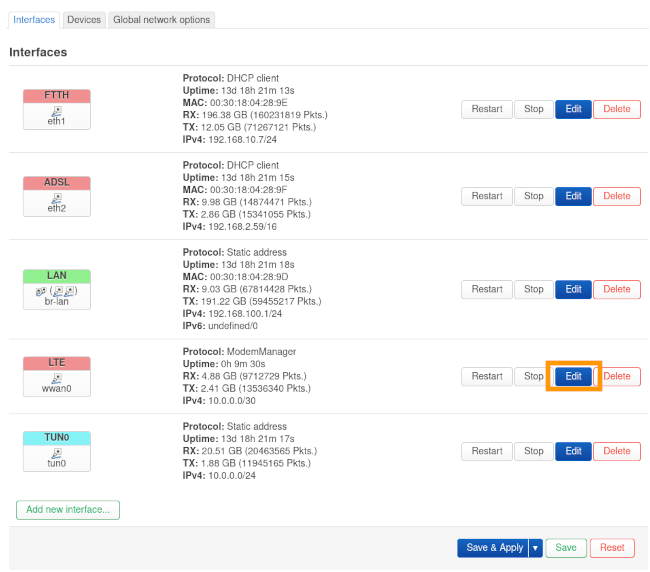Click the Save & Apply button
The image size is (650, 572).
(494, 548)
